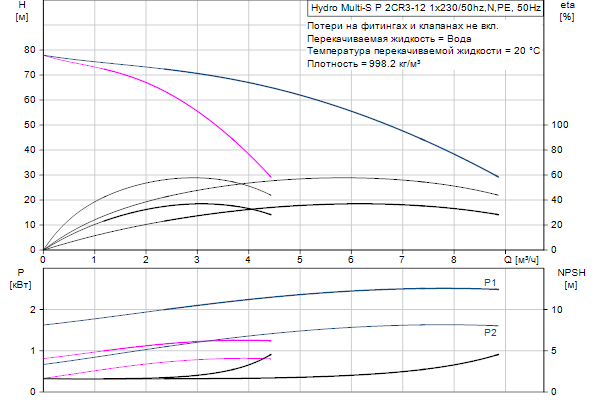
Task: Click the 2 tick on P axis
Action: (x=34, y=309)
